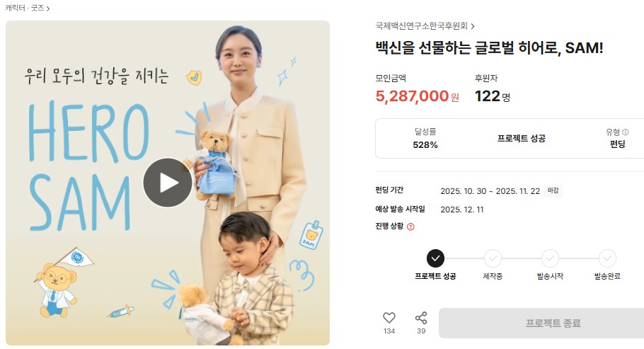Select the 발송시작 progress step circle
The width and height of the screenshot is (644, 349).
[550, 258]
